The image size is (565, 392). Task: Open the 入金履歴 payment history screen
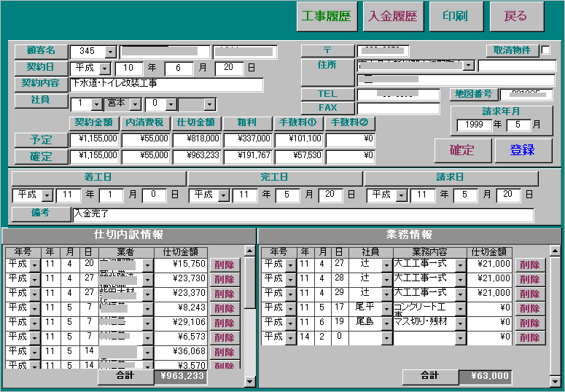[x=393, y=17]
